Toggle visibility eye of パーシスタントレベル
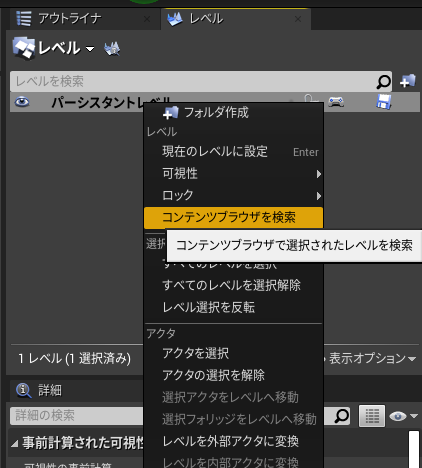Viewport: 422px width, 468px height. pos(22,102)
